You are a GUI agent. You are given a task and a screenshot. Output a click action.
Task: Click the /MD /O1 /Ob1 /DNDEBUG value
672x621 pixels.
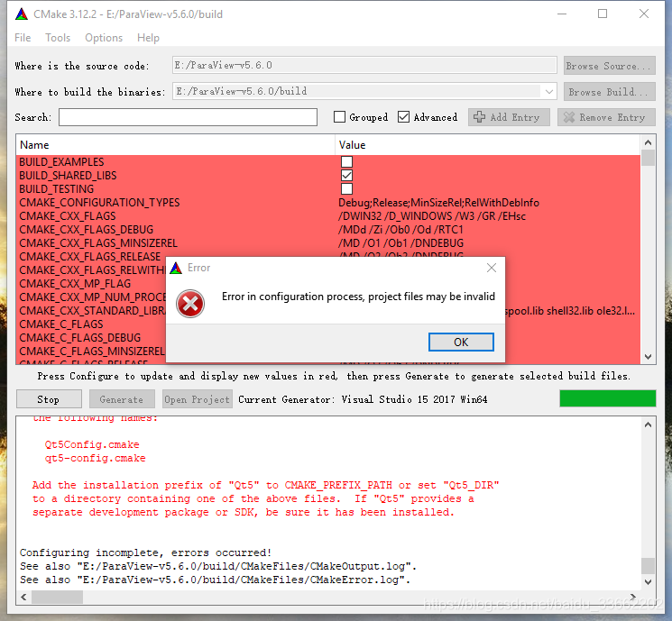[x=400, y=243]
